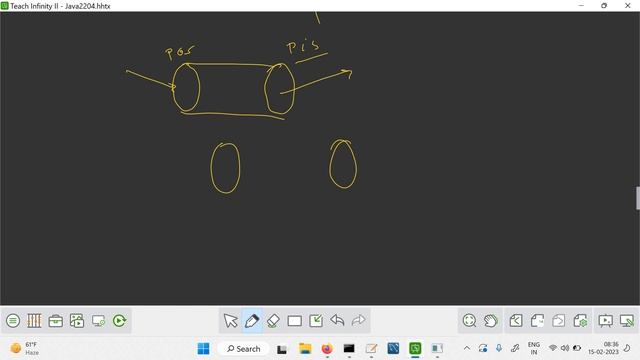
Task: Open the notepad-pencil app on taskbar
Action: pos(371,349)
